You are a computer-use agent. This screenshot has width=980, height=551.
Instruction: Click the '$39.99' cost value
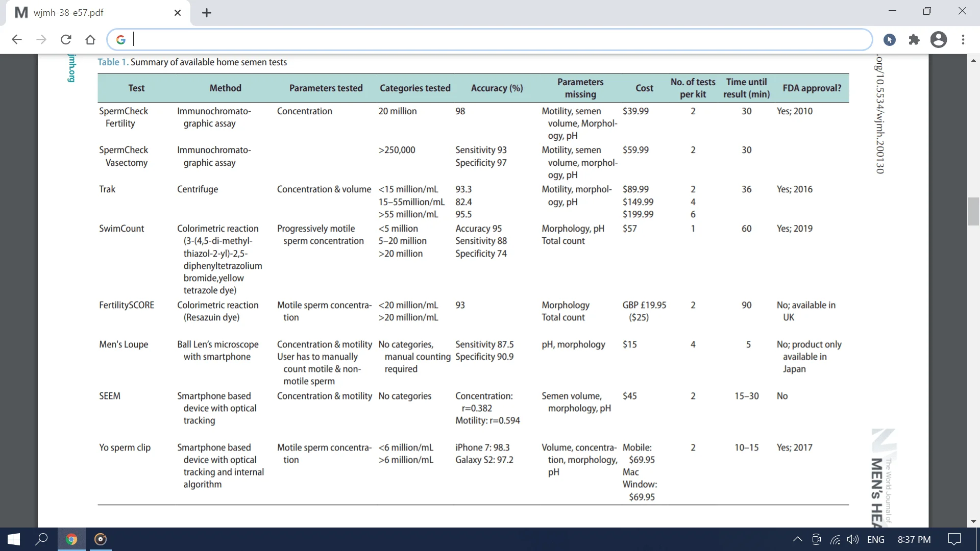pos(635,111)
